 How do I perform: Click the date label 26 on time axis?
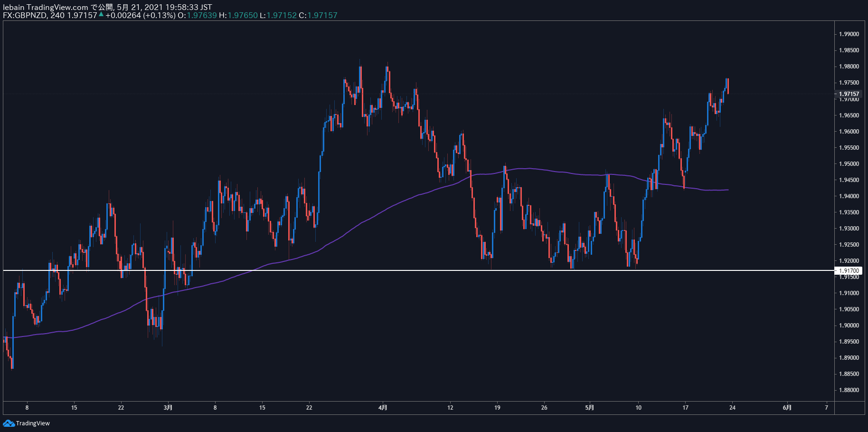point(544,407)
